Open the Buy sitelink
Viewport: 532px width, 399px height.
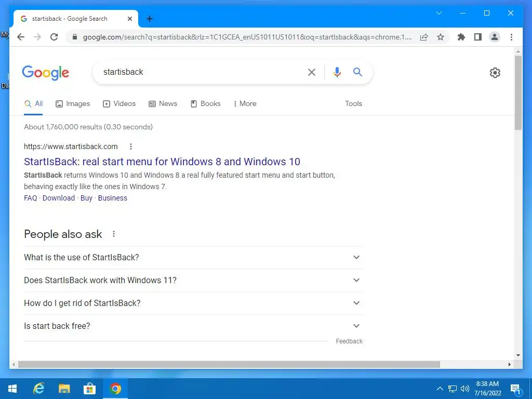[x=86, y=198]
